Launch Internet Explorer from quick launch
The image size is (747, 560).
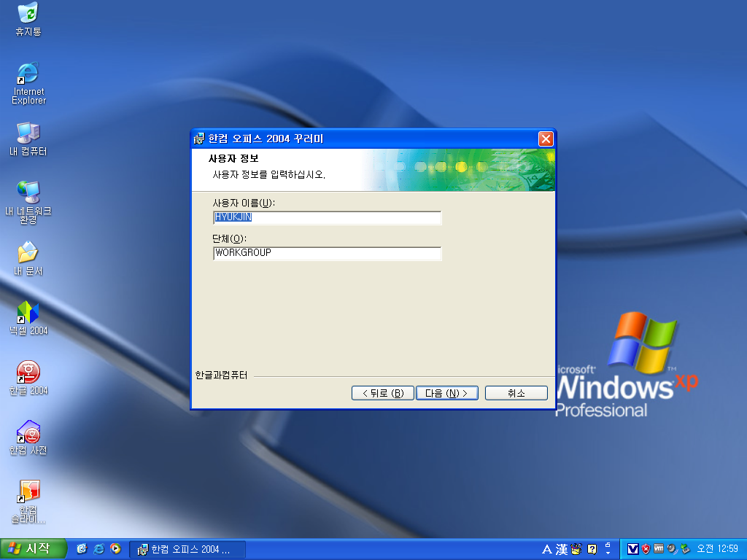point(98,549)
